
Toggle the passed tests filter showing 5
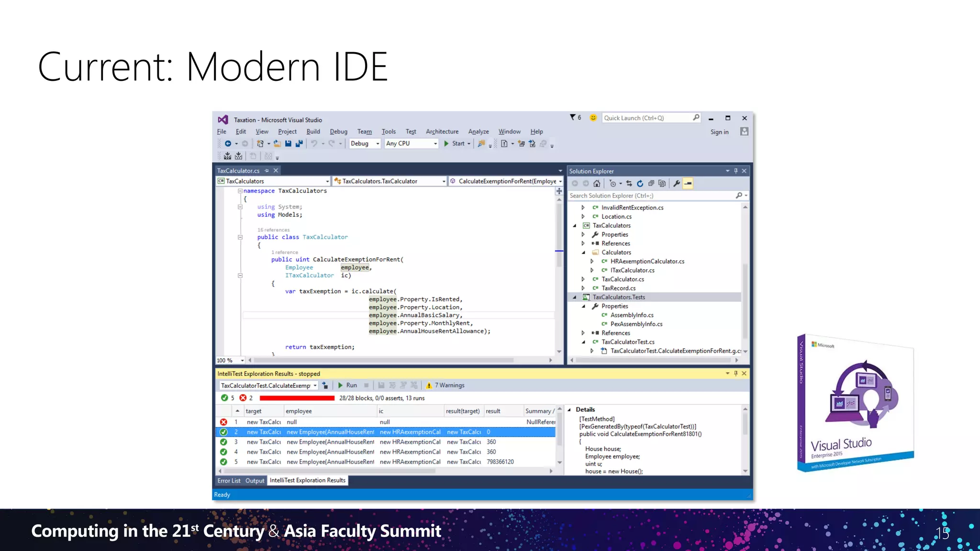point(227,398)
